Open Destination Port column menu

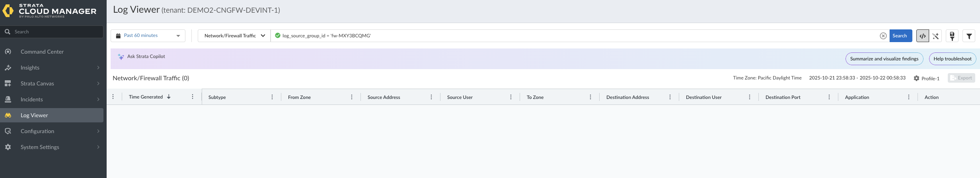(829, 97)
